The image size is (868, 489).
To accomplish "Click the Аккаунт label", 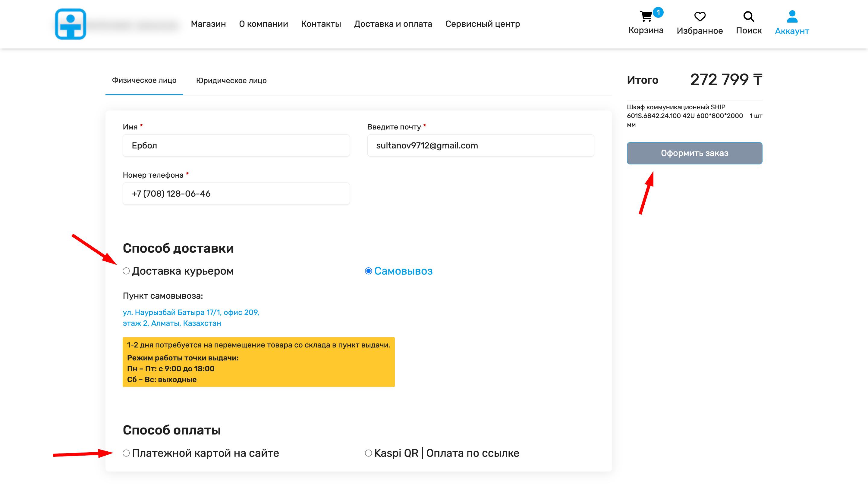I will tap(792, 31).
